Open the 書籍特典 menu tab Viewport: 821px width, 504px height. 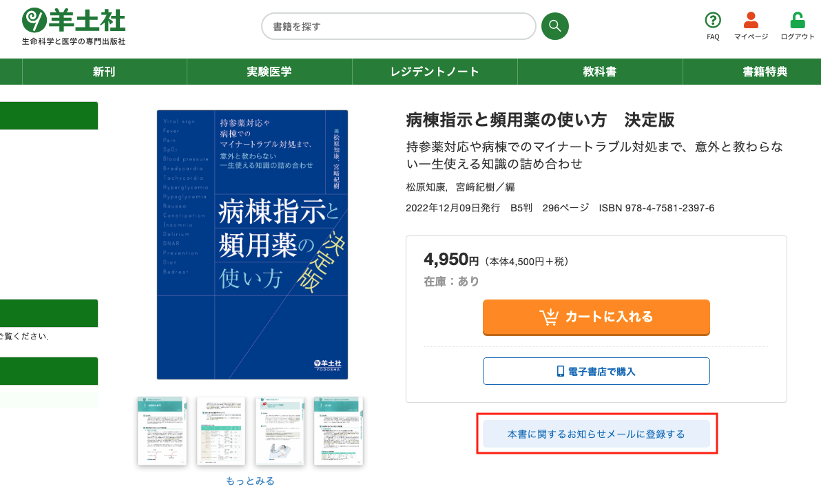tap(765, 72)
